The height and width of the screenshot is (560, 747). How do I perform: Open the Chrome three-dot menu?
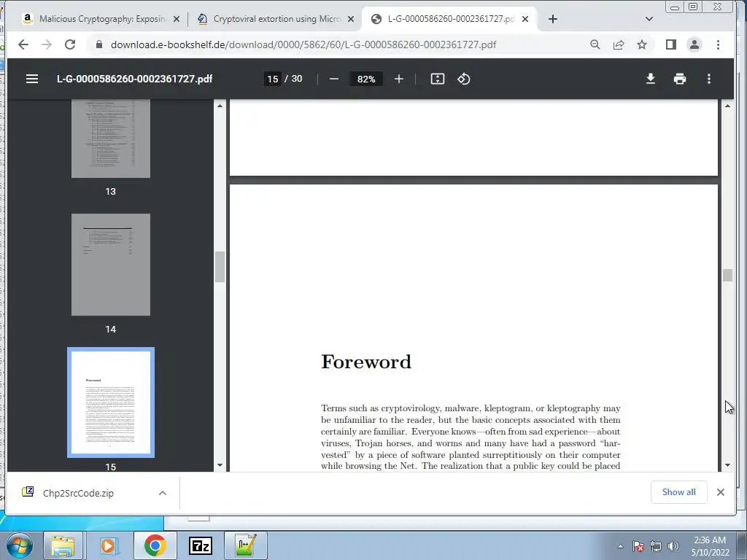point(719,44)
